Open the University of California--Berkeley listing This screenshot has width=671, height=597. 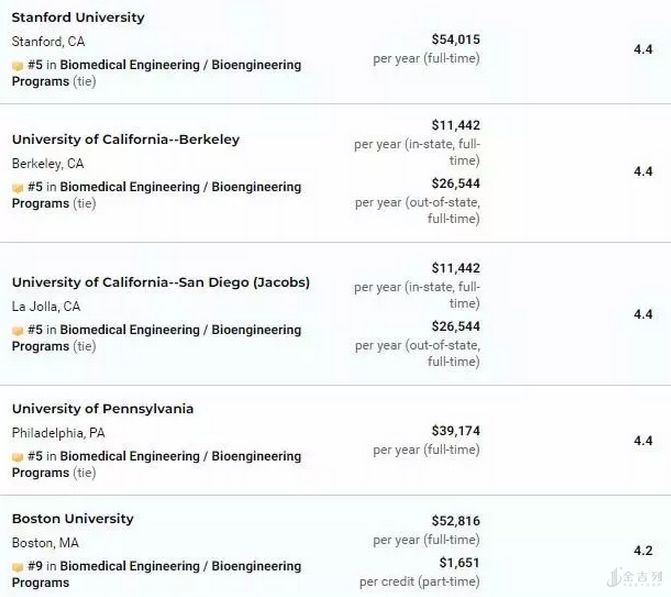pyautogui.click(x=126, y=139)
